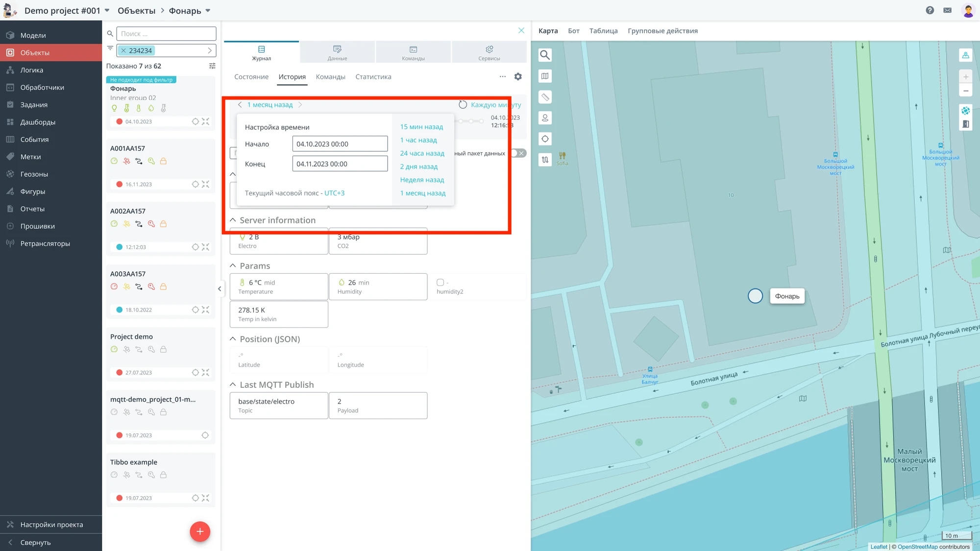The height and width of the screenshot is (551, 980).
Task: Expand the filter field arrow
Action: point(210,50)
